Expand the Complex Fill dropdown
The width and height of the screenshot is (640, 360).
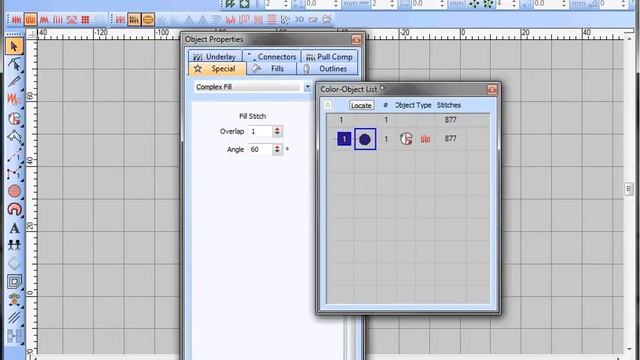click(x=307, y=87)
